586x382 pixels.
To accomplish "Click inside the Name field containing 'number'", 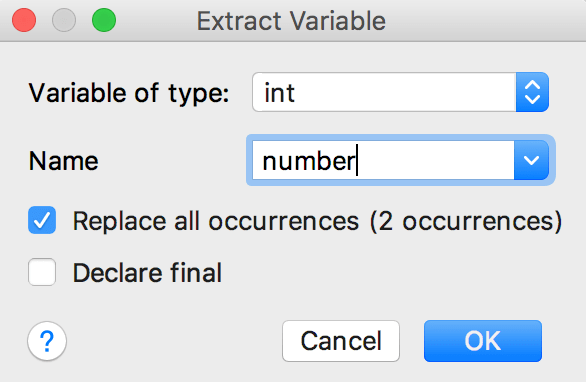I will [383, 160].
